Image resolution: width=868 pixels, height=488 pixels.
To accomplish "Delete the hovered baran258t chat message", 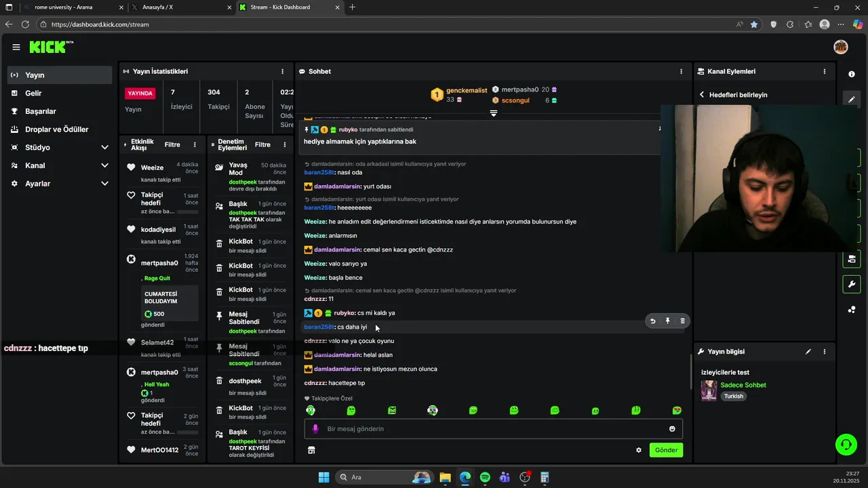I will [683, 321].
